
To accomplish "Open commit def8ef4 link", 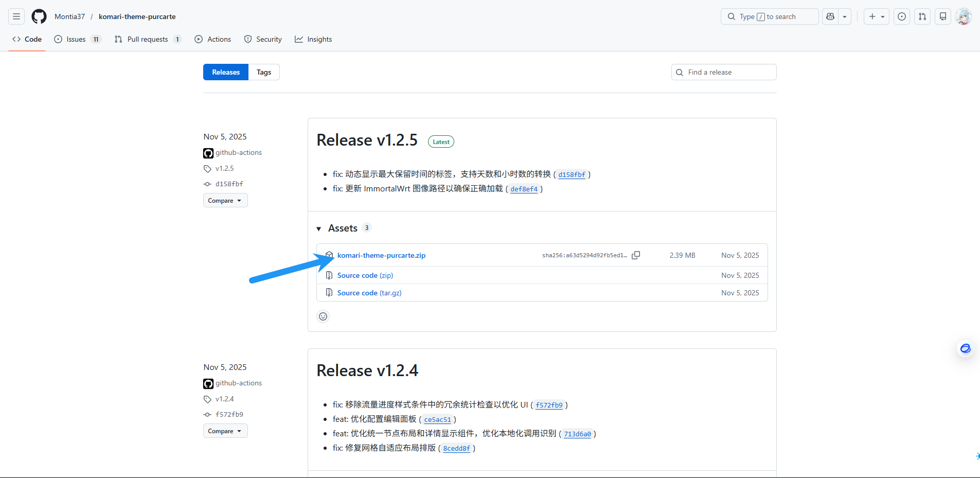I will coord(524,189).
